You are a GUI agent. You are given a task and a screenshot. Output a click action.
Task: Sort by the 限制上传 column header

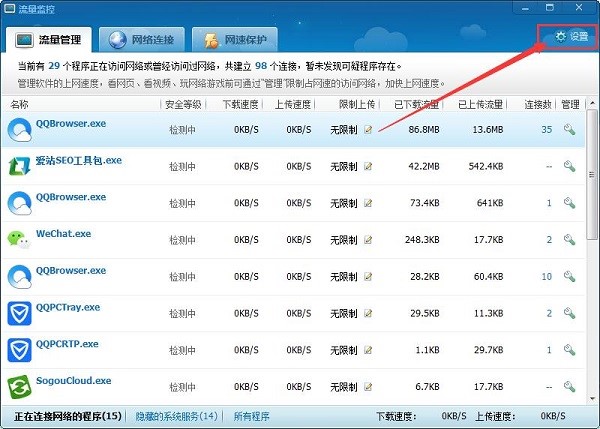(x=357, y=104)
